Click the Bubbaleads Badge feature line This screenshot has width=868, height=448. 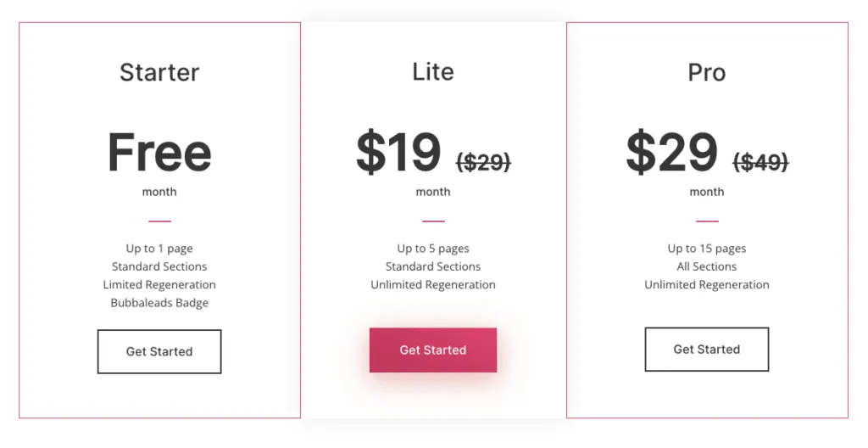point(159,303)
